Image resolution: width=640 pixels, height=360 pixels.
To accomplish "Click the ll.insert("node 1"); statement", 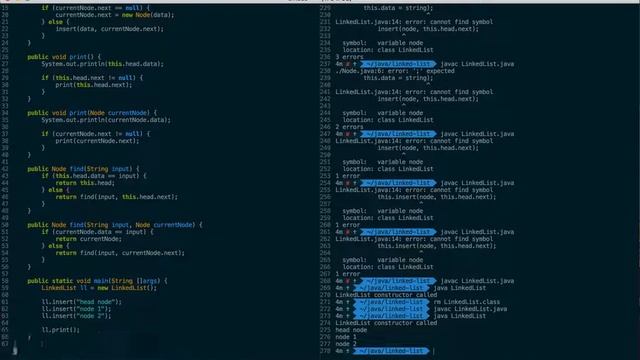I will [76, 309].
